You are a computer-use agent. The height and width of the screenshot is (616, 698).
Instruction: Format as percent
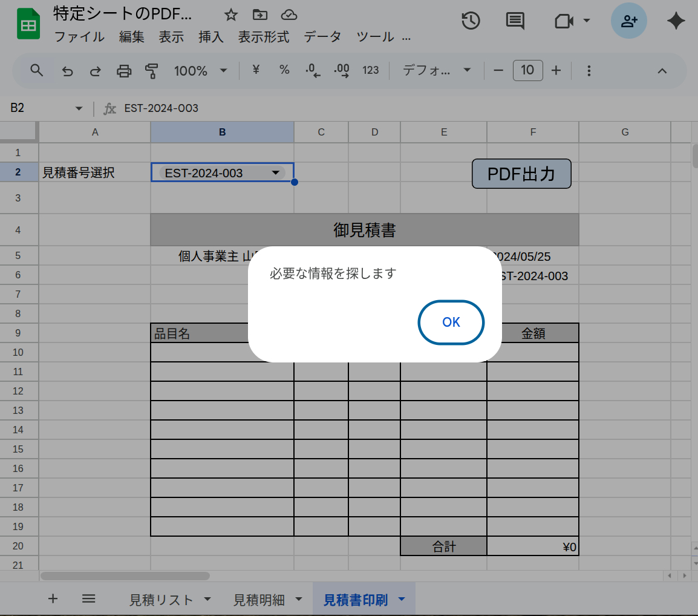284,70
